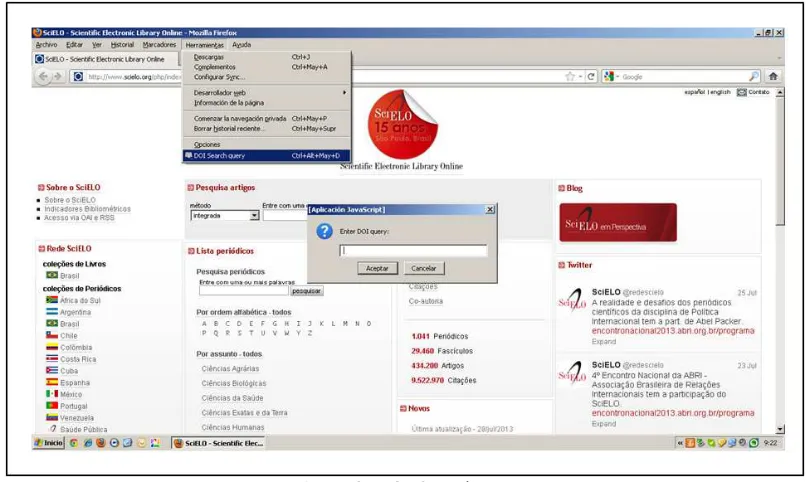Viewport: 806px width, 482px height.
Task: Select Opciones in Herramientas menu
Action: pyautogui.click(x=266, y=144)
